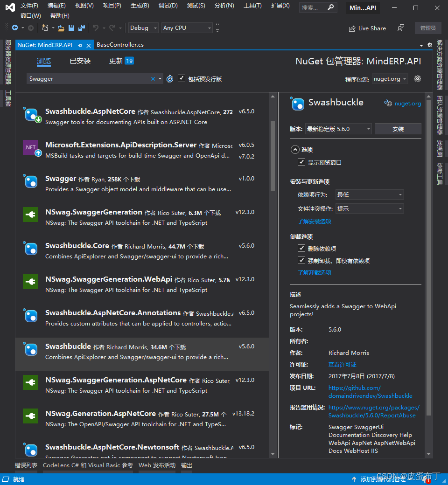Click the tab window settings gear icon
Screen dimensions: 448x485
coord(430,45)
